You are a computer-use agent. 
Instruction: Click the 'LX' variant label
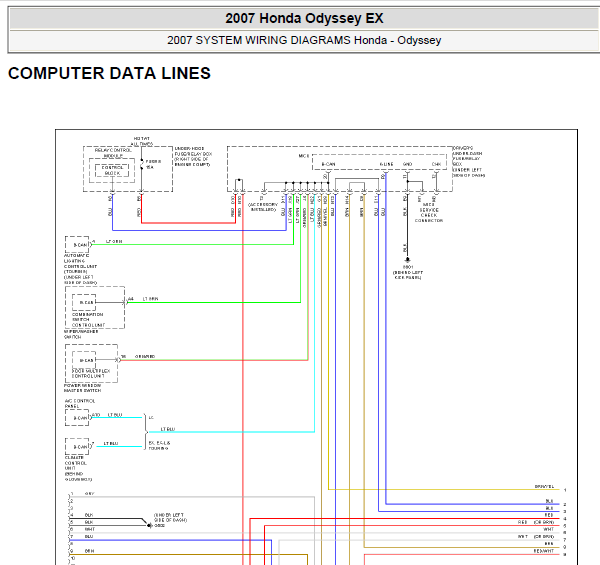point(151,417)
